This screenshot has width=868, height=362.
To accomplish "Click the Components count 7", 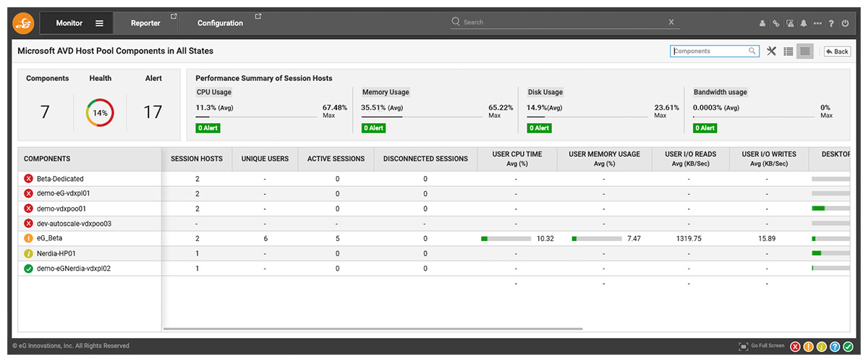I will (45, 112).
